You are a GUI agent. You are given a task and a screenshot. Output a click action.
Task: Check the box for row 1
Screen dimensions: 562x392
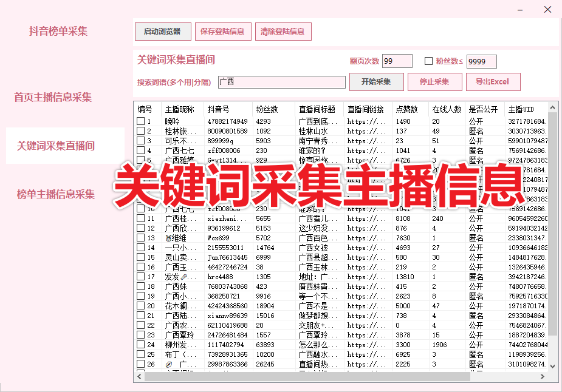click(x=141, y=121)
